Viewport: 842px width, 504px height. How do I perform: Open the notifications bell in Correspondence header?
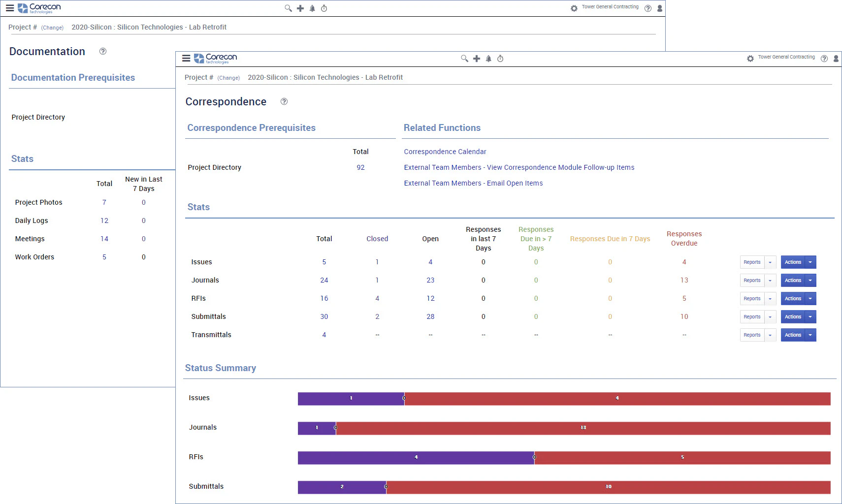(x=488, y=59)
